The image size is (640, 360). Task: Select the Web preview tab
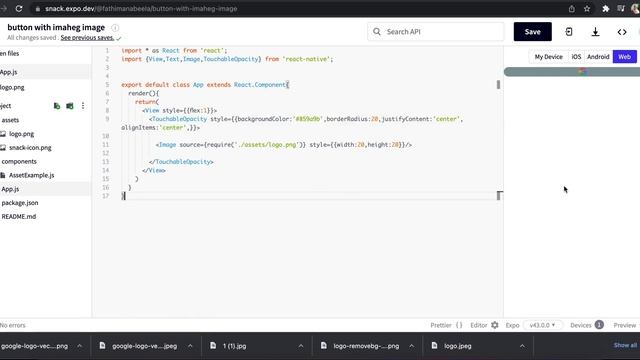tap(624, 57)
